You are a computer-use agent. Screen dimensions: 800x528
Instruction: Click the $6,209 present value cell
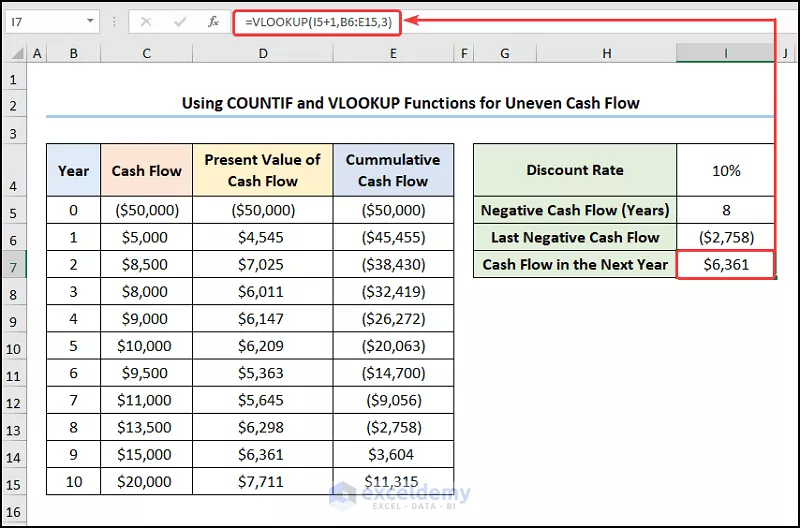263,345
